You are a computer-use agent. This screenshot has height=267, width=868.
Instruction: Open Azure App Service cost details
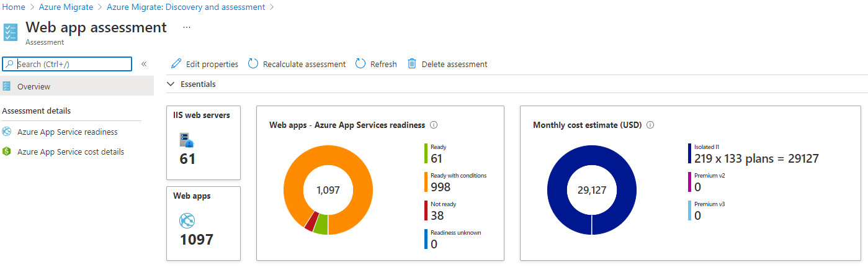(70, 152)
